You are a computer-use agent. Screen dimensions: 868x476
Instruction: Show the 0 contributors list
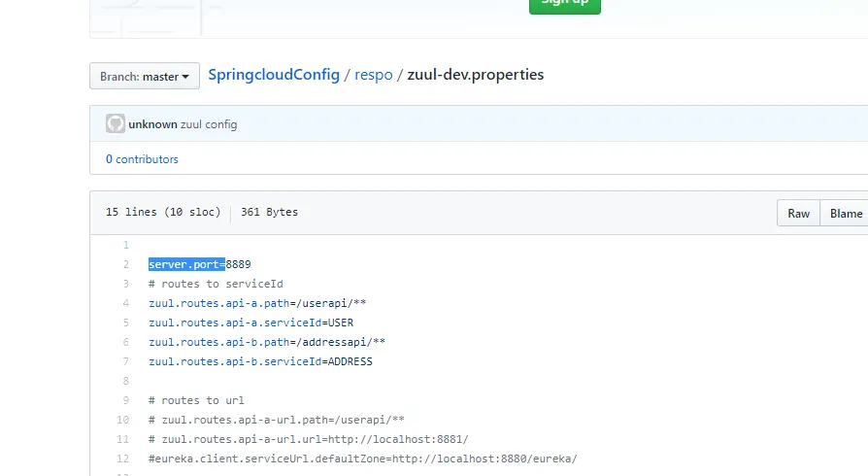click(x=142, y=159)
